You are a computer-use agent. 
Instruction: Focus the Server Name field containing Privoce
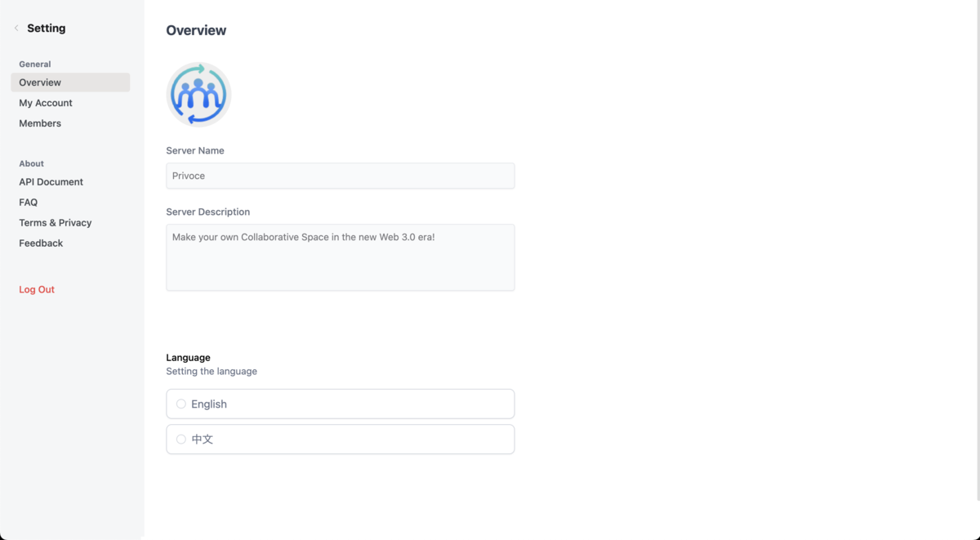tap(341, 176)
